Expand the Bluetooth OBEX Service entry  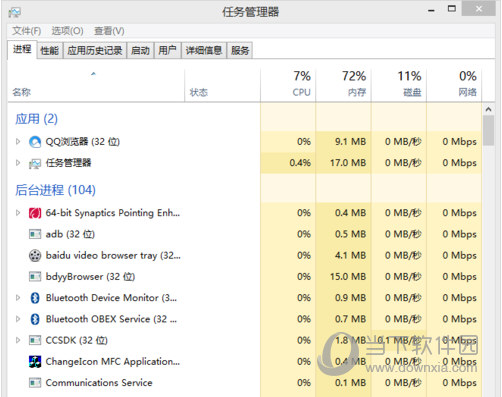click(x=18, y=319)
